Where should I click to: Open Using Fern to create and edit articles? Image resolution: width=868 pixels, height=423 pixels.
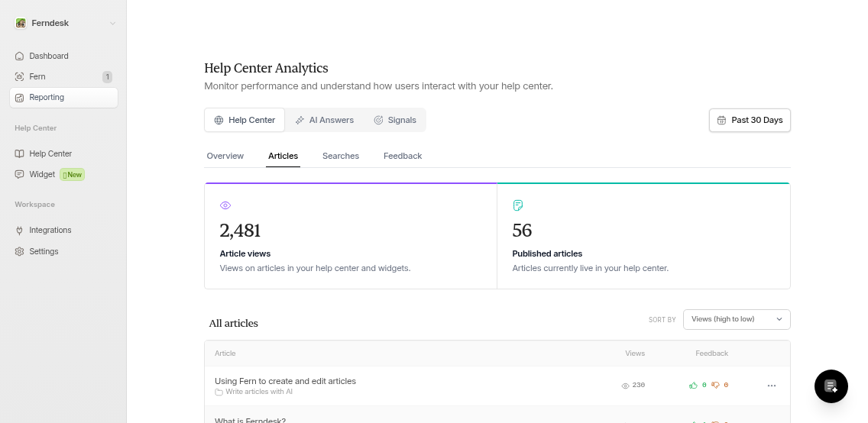(285, 381)
